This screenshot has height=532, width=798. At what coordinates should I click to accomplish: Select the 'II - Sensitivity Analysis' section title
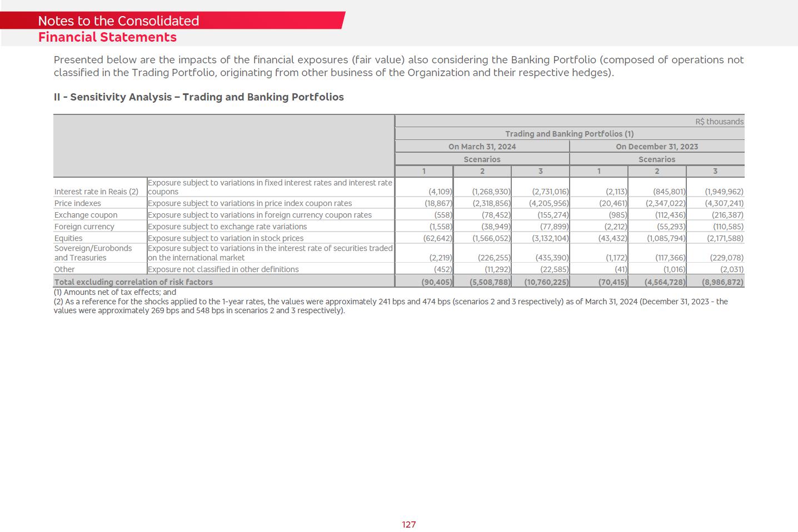198,97
